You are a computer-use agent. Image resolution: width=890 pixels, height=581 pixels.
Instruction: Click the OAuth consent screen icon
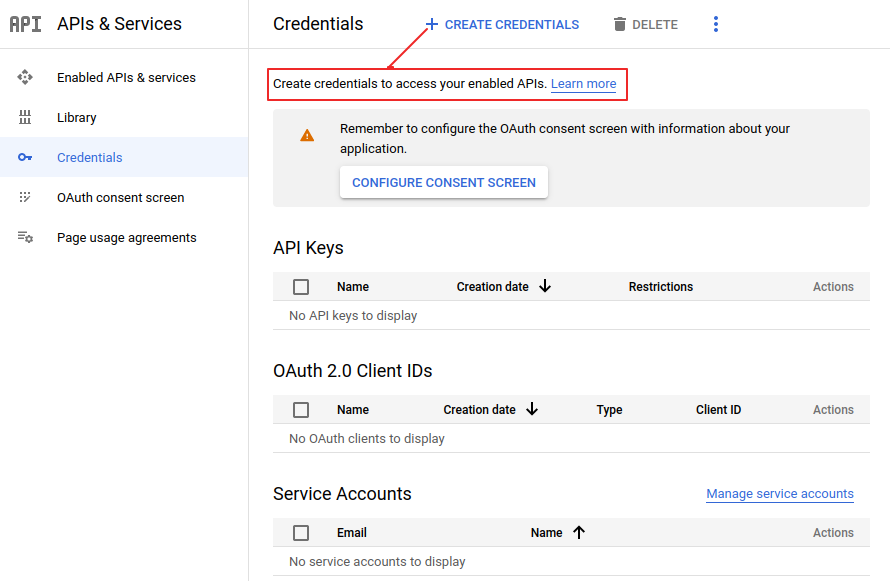tap(25, 197)
